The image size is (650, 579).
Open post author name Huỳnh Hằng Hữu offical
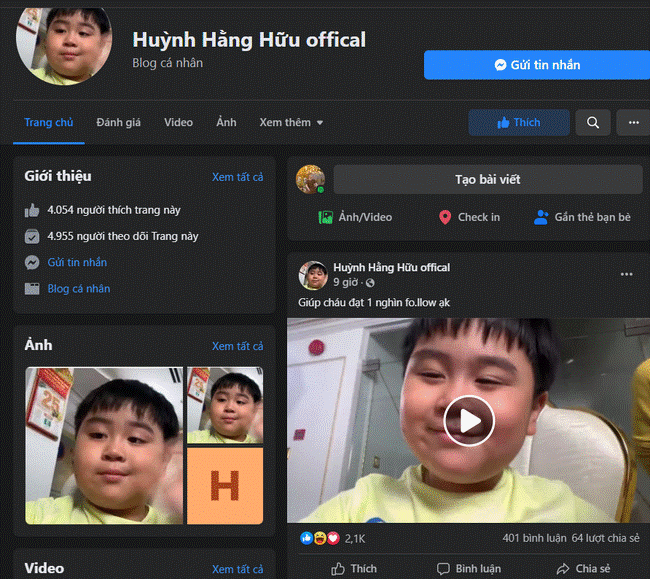tap(392, 268)
